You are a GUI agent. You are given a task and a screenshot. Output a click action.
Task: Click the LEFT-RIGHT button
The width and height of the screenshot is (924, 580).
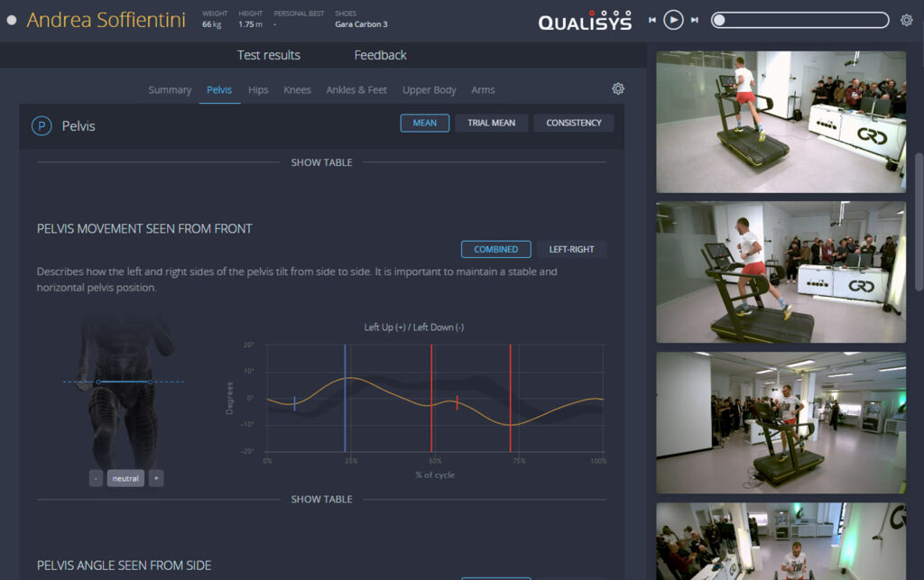click(572, 249)
